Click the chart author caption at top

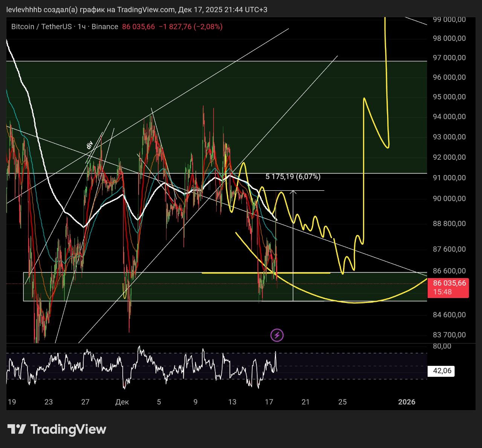[137, 9]
